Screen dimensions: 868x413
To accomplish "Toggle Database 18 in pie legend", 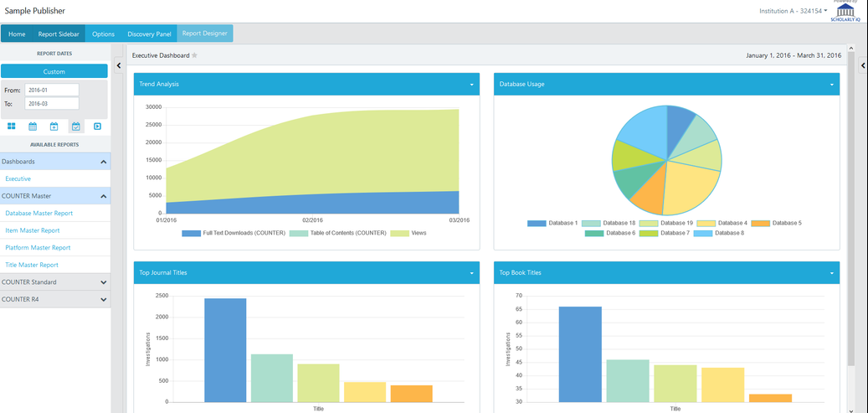I will (609, 224).
